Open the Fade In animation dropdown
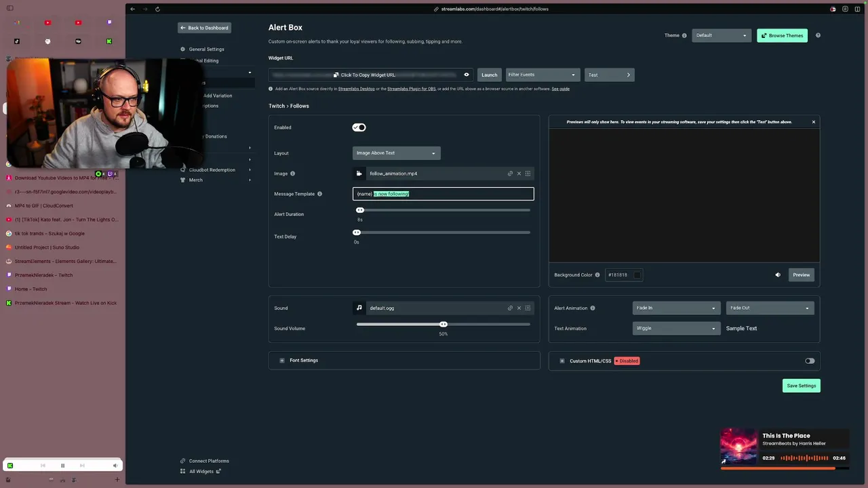Viewport: 868px width, 488px height. pyautogui.click(x=675, y=308)
